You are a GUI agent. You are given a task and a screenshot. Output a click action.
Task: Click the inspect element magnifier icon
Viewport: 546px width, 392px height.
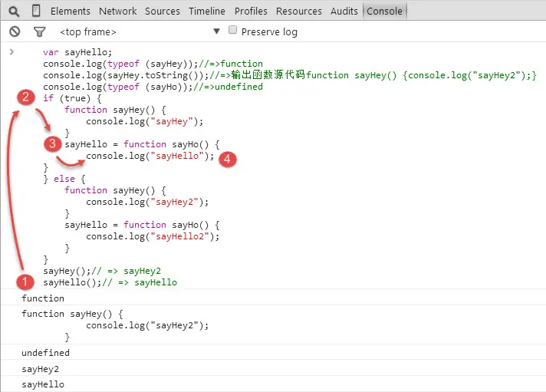pos(14,12)
